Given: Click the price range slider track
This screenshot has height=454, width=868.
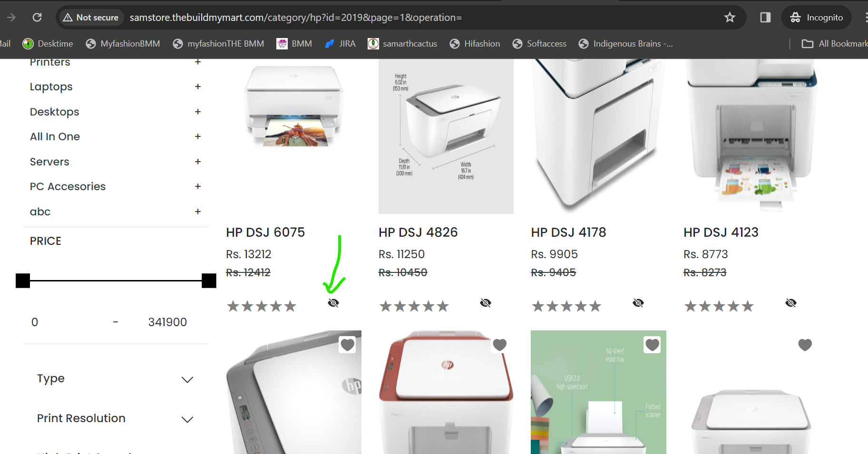Looking at the screenshot, I should coord(116,281).
